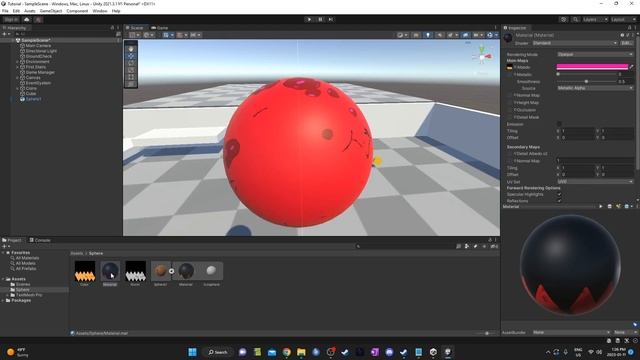
Task: Select Main Camera in Hierarchy
Action: 38,46
